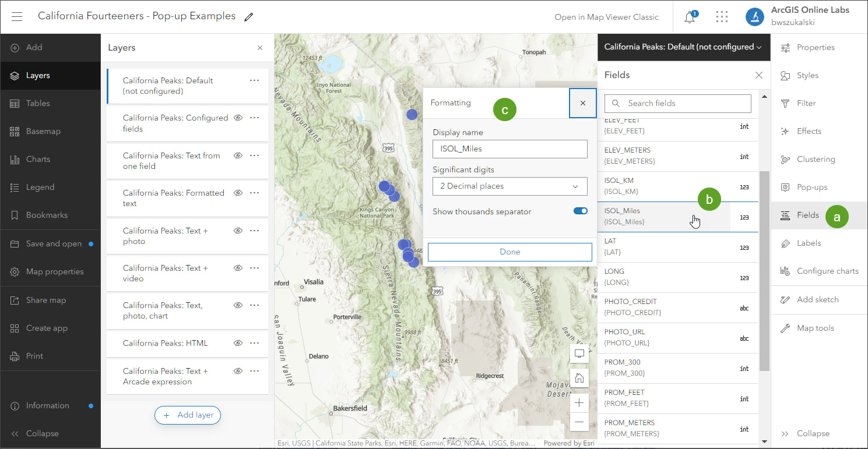
Task: Toggle visibility of California Peaks: Text + video
Action: coord(238,268)
